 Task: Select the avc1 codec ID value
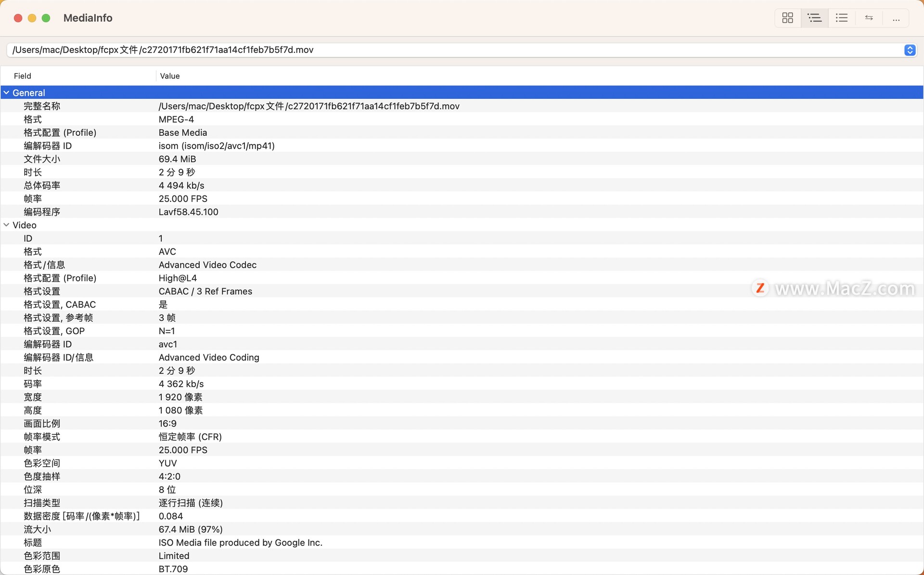(168, 344)
